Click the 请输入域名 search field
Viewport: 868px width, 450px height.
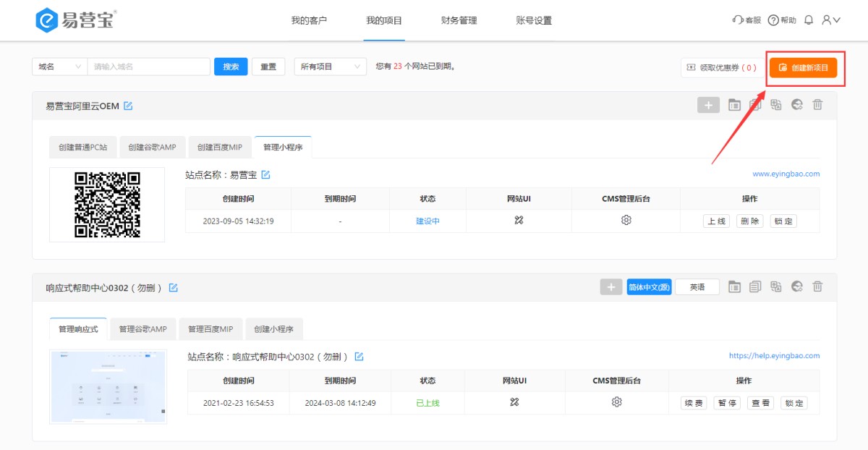[x=148, y=67]
